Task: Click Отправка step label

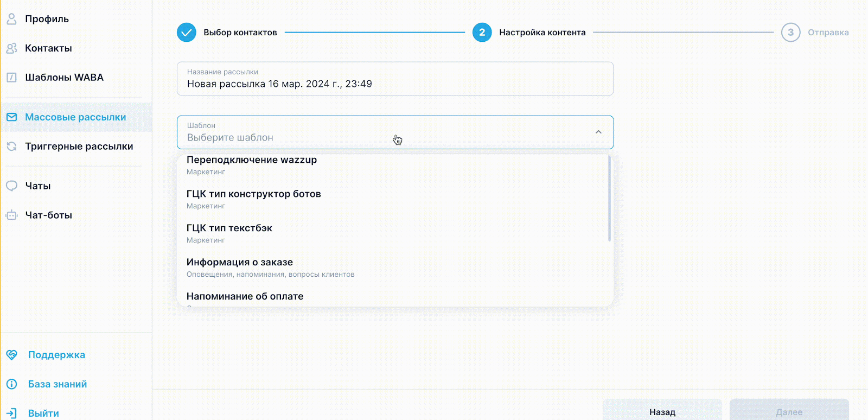Action: pos(828,33)
